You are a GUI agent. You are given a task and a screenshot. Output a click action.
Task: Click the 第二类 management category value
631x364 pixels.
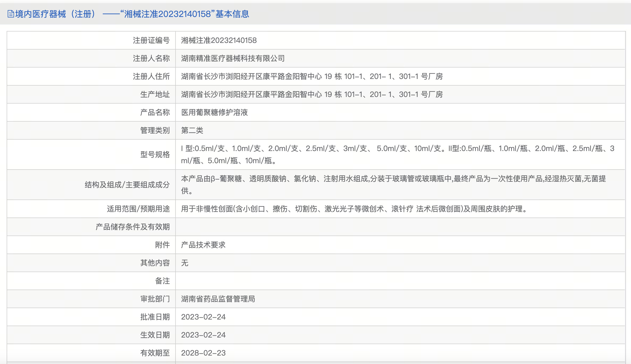coord(192,130)
